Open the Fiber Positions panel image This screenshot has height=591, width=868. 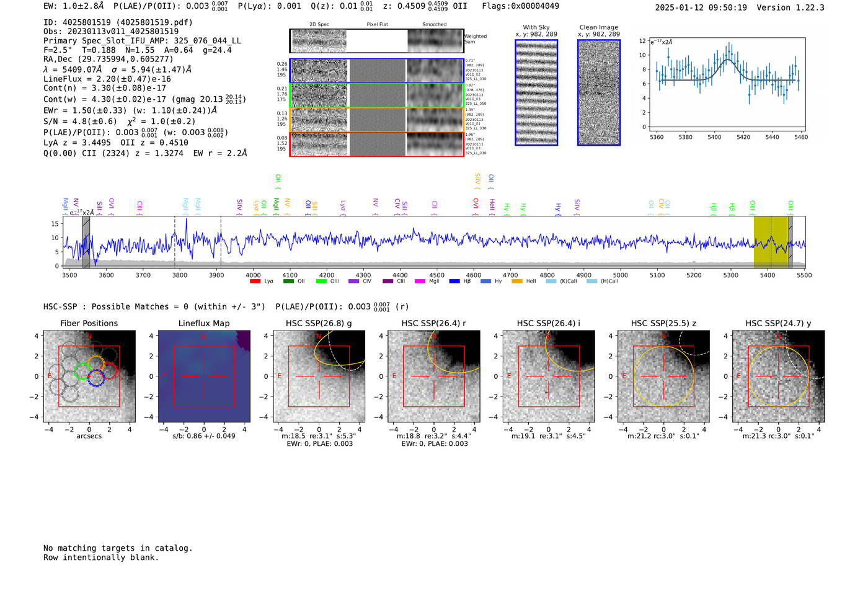pyautogui.click(x=89, y=376)
